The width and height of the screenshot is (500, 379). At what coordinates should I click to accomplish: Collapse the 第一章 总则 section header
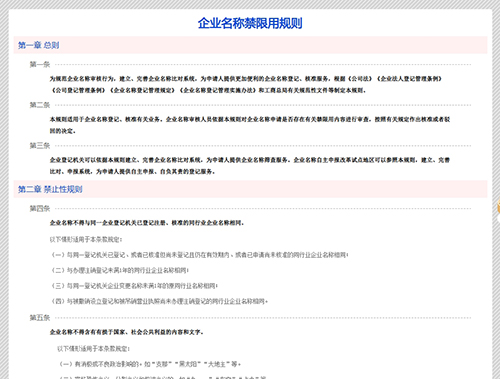click(250, 45)
